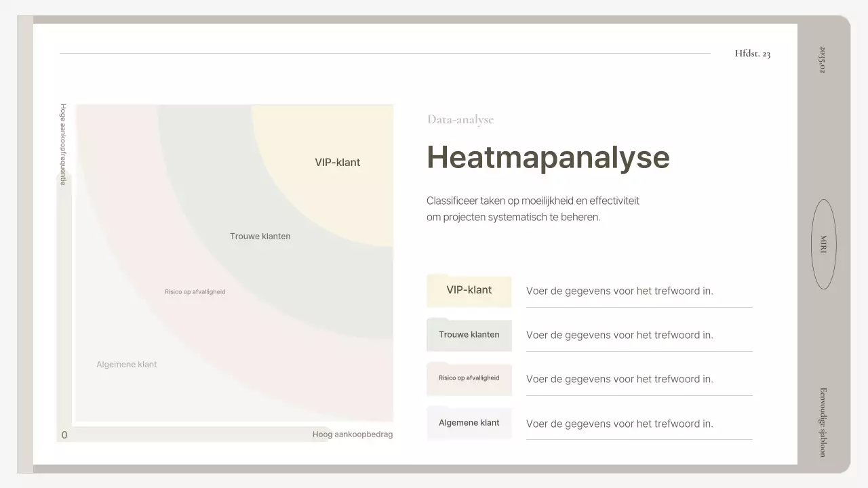868x488 pixels.
Task: Click the MIRI oval logo badge
Action: (823, 244)
